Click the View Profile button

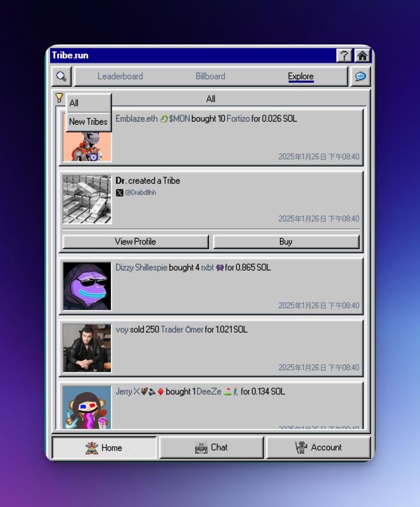pos(135,241)
